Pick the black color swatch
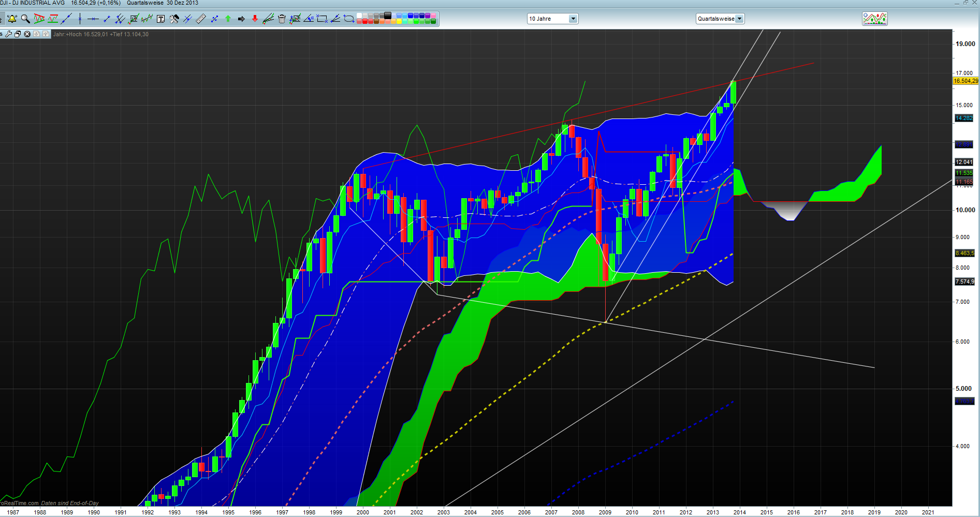Image resolution: width=980 pixels, height=517 pixels. point(387,16)
